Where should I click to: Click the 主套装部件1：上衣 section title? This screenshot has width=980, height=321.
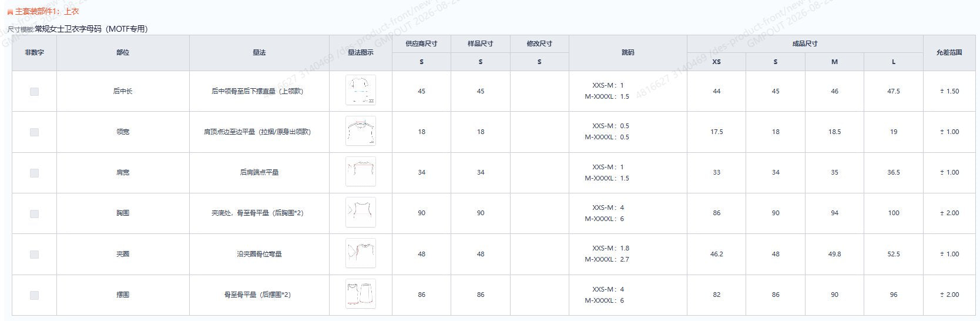47,11
